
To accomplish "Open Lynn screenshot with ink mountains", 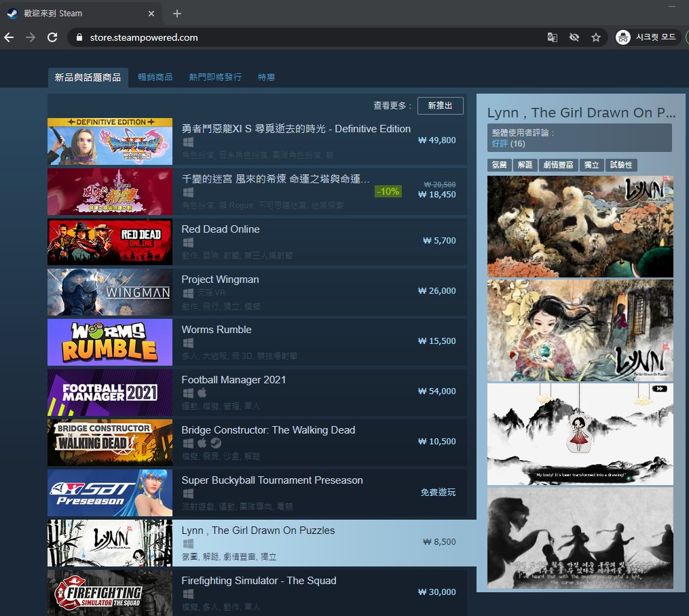I will (580, 434).
